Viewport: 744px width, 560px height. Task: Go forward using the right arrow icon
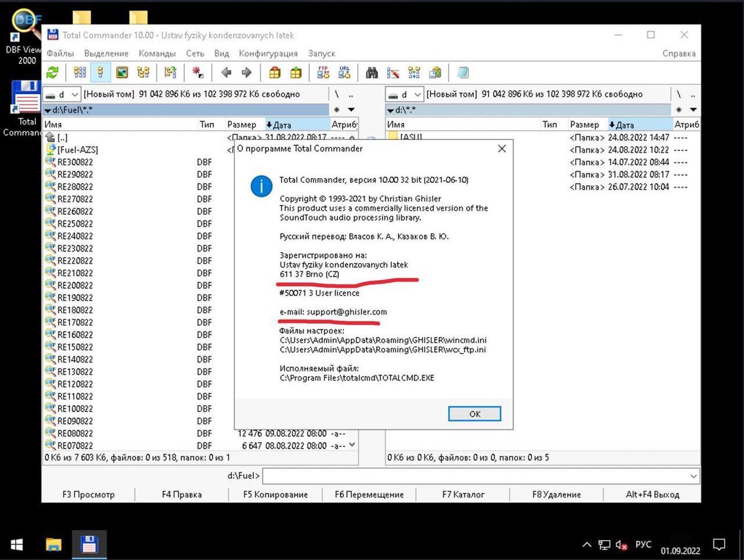point(247,72)
